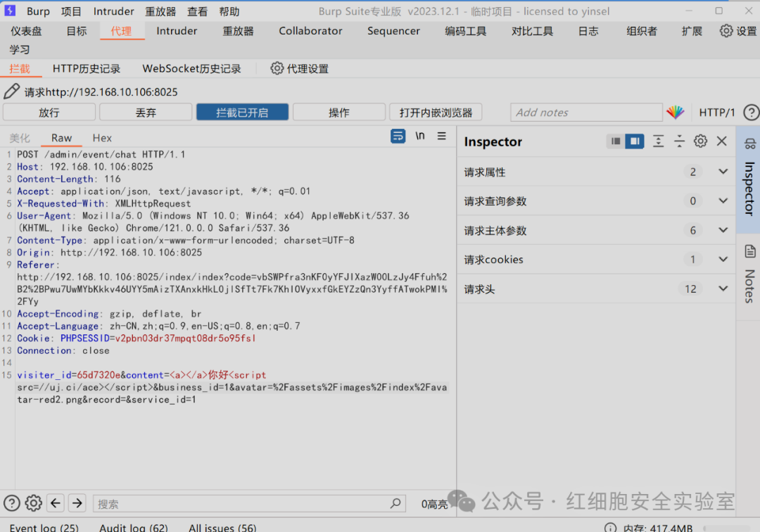The height and width of the screenshot is (532, 760).
Task: Click the 丢弃 drop button
Action: pyautogui.click(x=146, y=113)
